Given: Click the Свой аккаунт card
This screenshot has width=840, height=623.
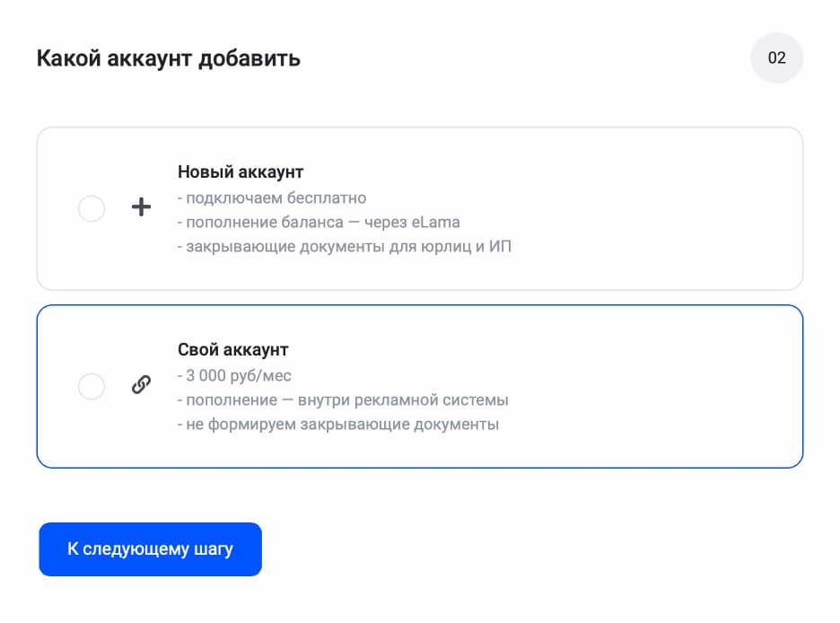Looking at the screenshot, I should click(x=420, y=386).
